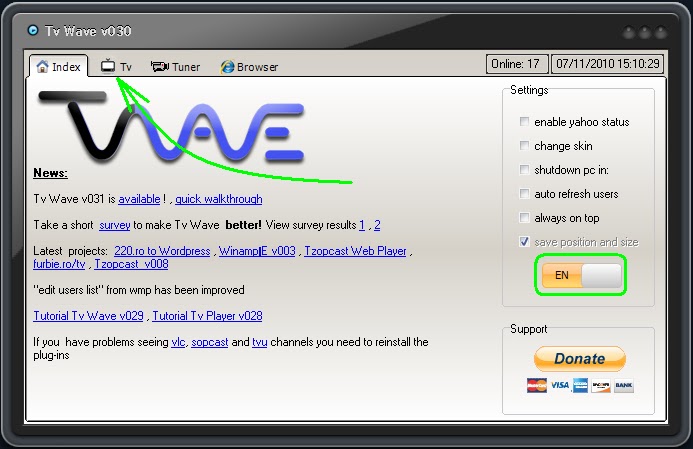Click the vlc plug-in link
Image resolution: width=693 pixels, height=449 pixels.
click(178, 342)
